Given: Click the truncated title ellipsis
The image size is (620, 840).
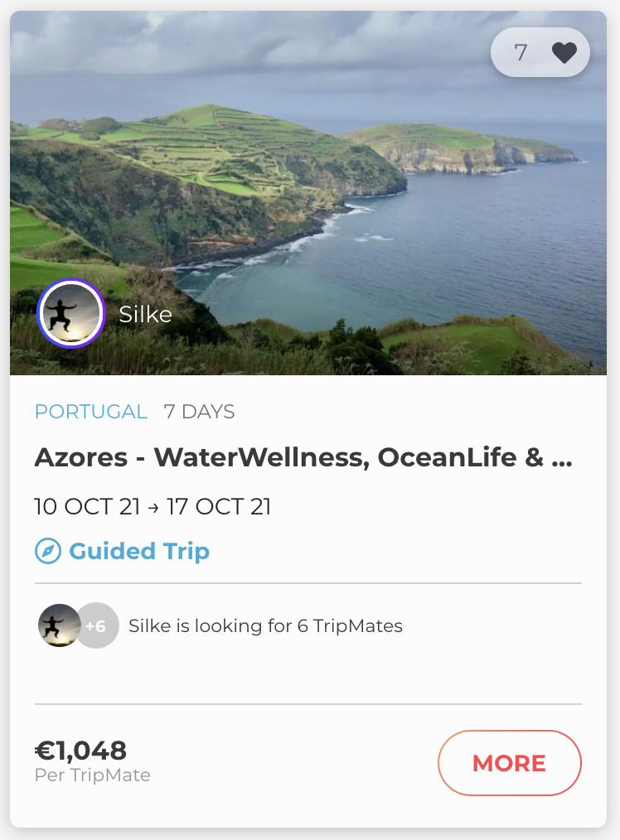Looking at the screenshot, I should coord(561,459).
